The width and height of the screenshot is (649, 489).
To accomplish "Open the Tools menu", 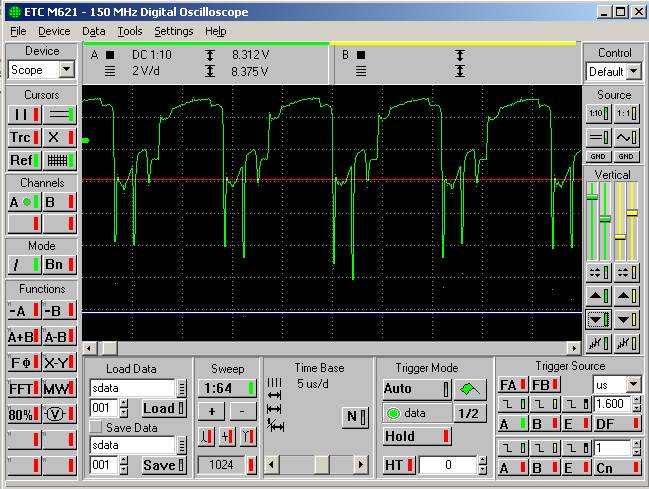I will pyautogui.click(x=129, y=31).
